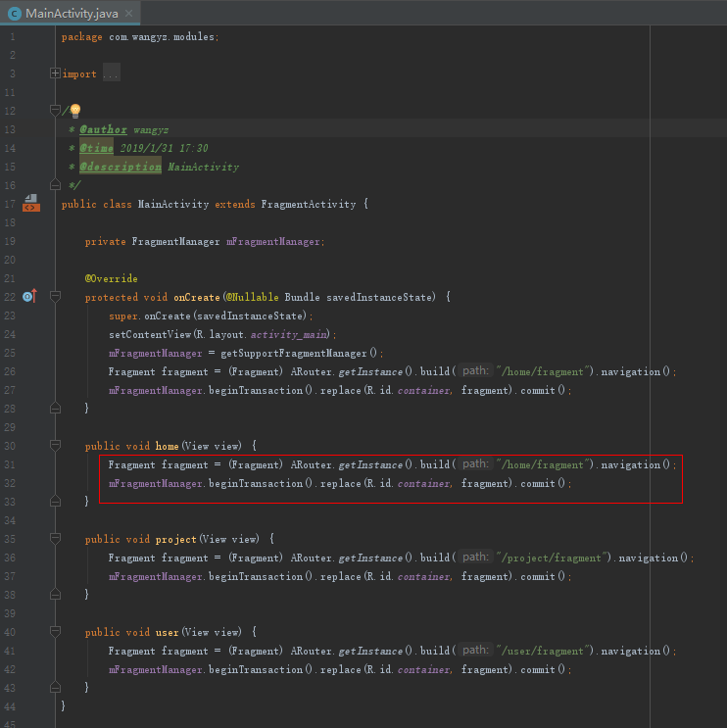Expand the collapsed import block
The height and width of the screenshot is (728, 727).
55,73
